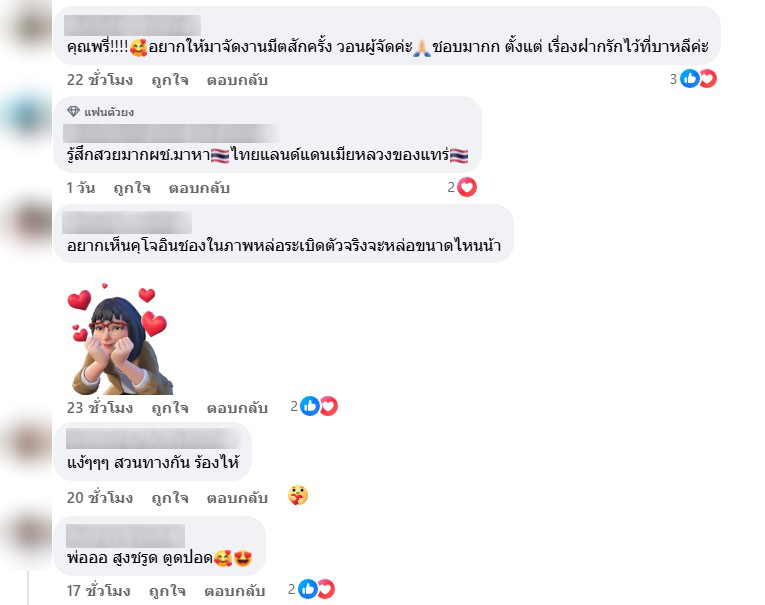Click ตอบกลับ on the 1 วัน comment
Image resolution: width=765 pixels, height=605 pixels.
(199, 188)
